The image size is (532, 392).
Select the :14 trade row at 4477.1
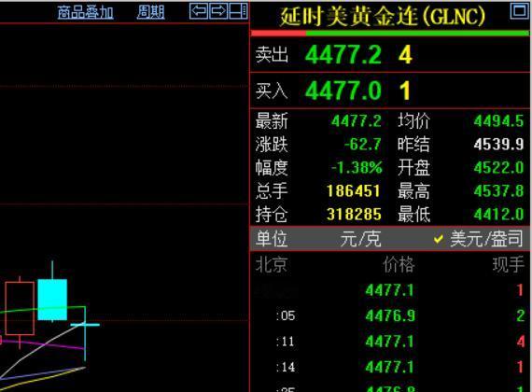pyautogui.click(x=390, y=367)
